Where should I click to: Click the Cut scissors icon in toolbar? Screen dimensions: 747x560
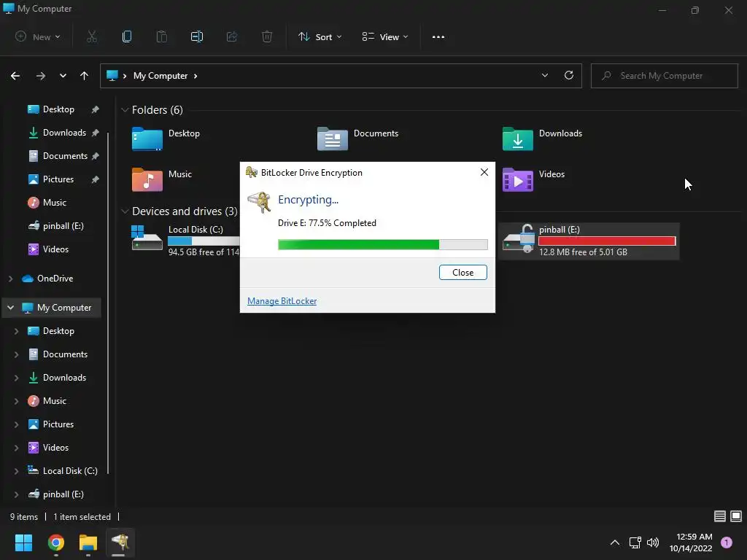(92, 36)
